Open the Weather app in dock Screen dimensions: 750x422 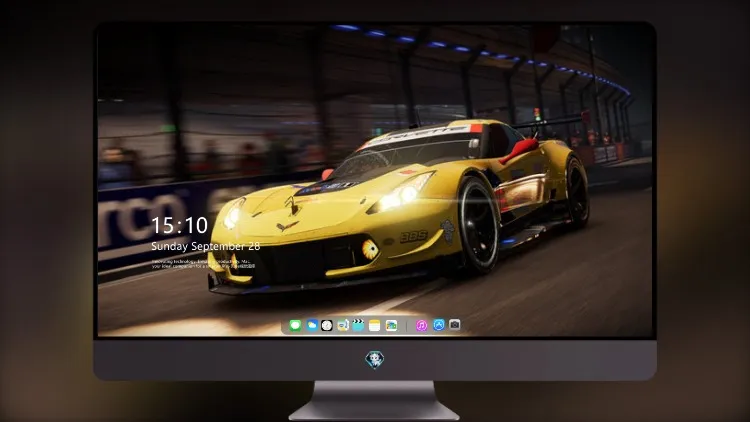(312, 326)
